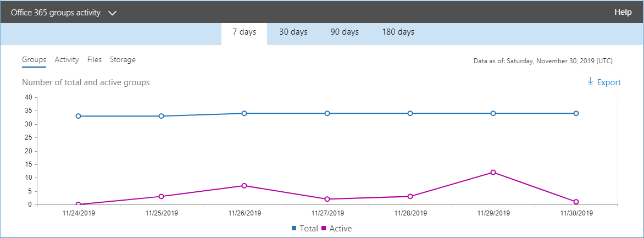Viewport: 644px width, 238px height.
Task: Click the Export link text
Action: (x=609, y=82)
